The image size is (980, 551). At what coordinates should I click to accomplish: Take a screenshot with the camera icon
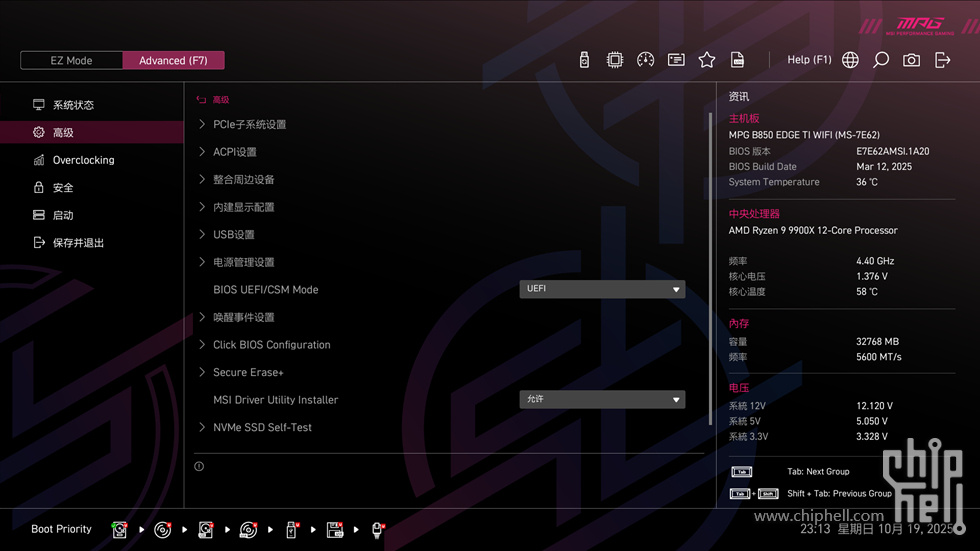coord(911,60)
